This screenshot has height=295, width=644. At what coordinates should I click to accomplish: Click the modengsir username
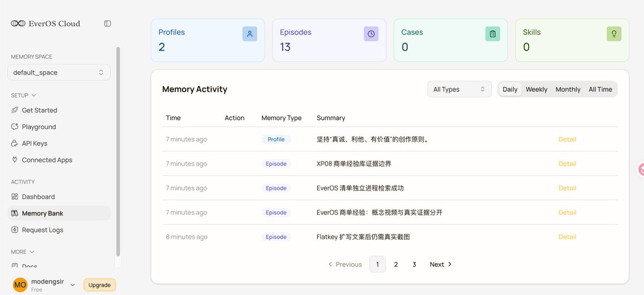click(47, 282)
